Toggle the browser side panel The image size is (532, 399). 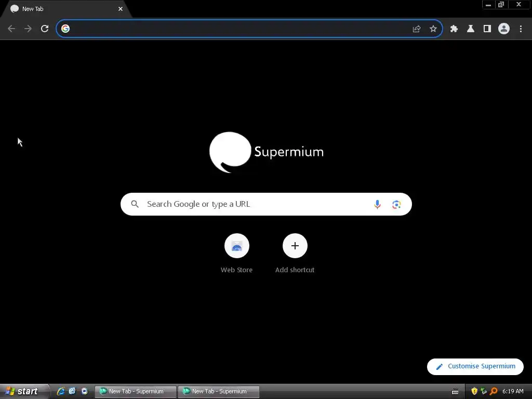(x=487, y=29)
